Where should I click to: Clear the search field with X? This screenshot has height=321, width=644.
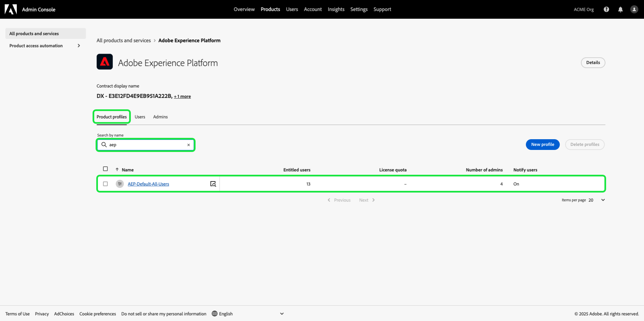click(189, 145)
